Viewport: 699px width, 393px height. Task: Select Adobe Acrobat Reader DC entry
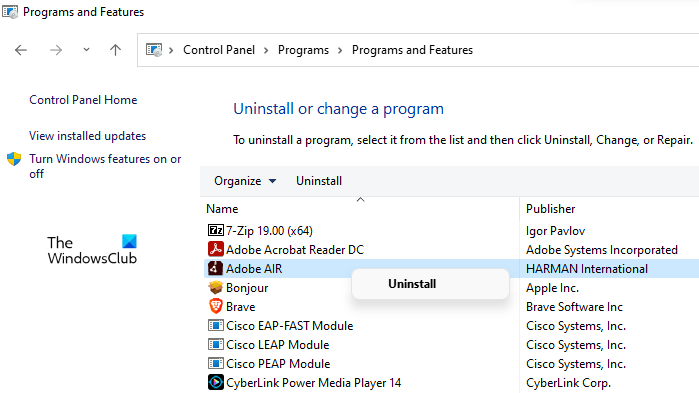(x=295, y=250)
